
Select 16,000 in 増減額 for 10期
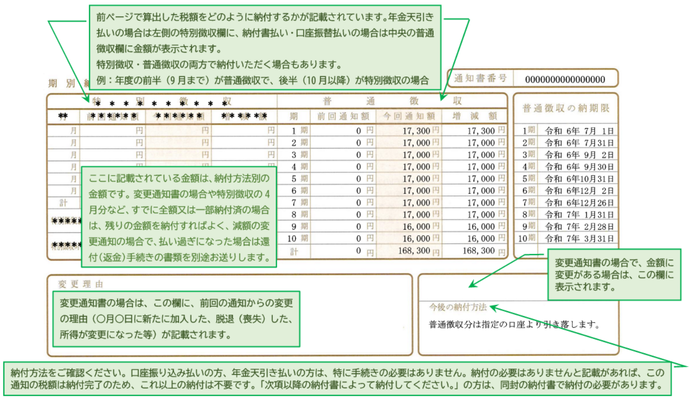click(481, 238)
